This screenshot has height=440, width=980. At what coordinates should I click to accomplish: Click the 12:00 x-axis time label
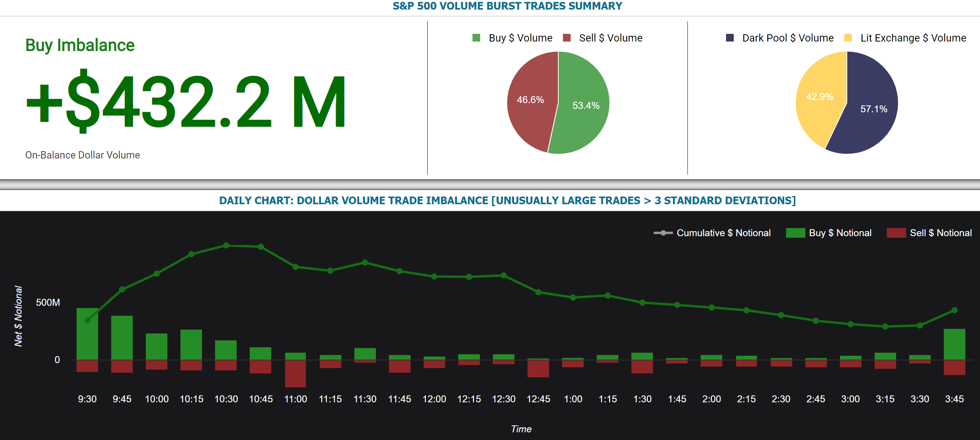434,399
